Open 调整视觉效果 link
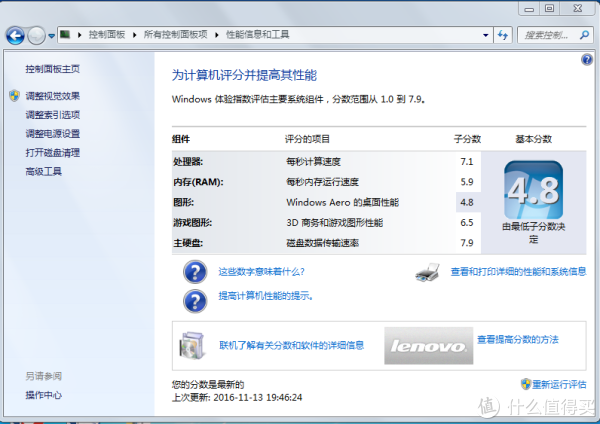This screenshot has width=600, height=424. [52, 96]
